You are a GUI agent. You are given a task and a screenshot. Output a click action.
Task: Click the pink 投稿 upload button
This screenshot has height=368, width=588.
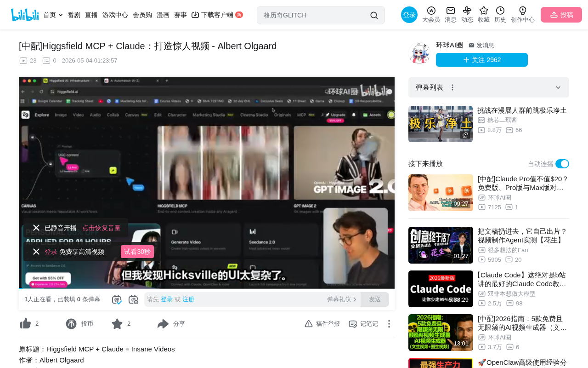tap(561, 15)
